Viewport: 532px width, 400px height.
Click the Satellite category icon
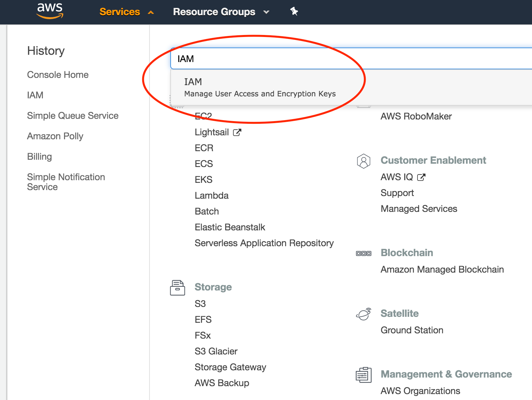[364, 314]
